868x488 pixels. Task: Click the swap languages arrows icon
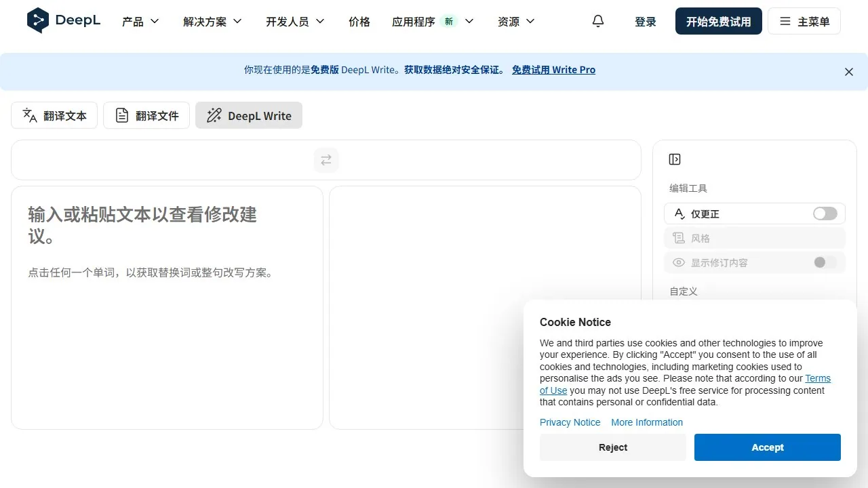click(326, 160)
